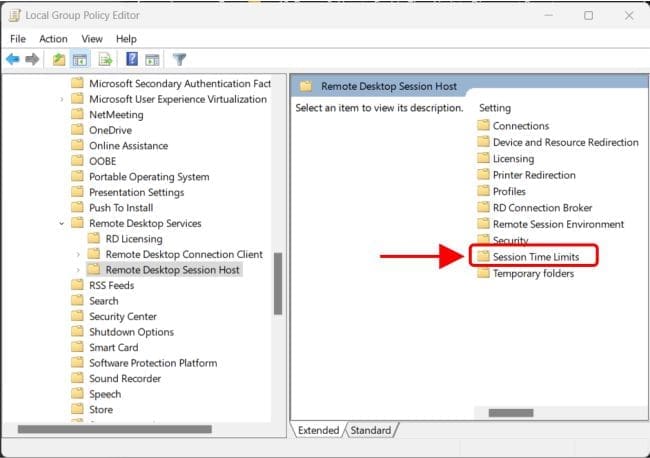Click folder icon beside Smart Card

tap(78, 347)
